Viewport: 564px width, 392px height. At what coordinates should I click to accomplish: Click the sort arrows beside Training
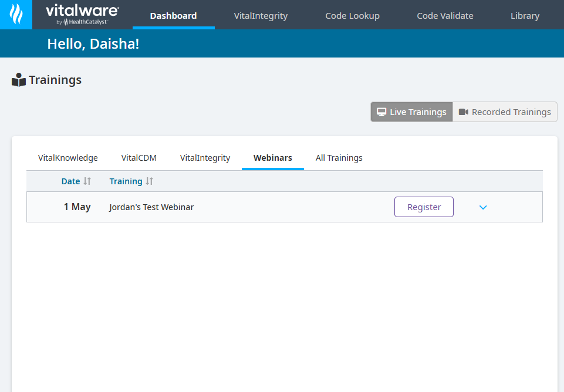tap(150, 181)
